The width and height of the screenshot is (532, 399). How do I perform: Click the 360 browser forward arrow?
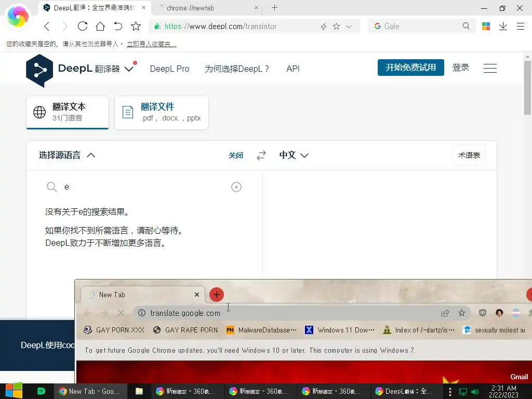[x=65, y=26]
